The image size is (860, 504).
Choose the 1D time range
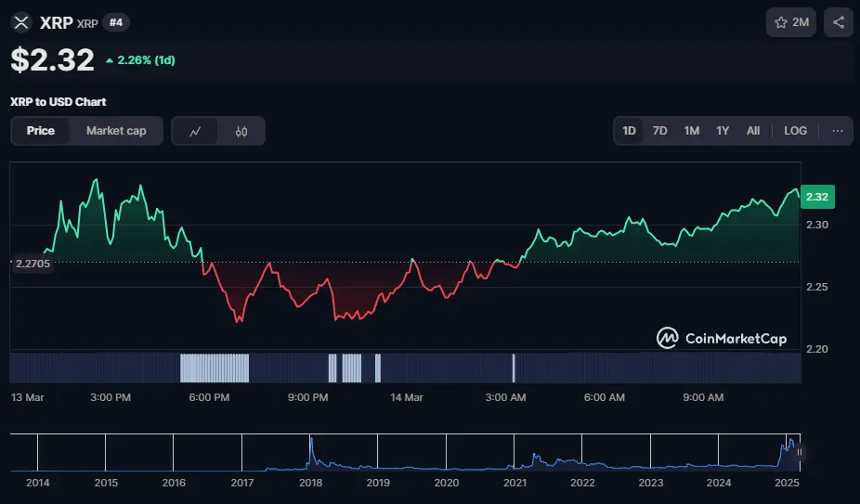[629, 131]
